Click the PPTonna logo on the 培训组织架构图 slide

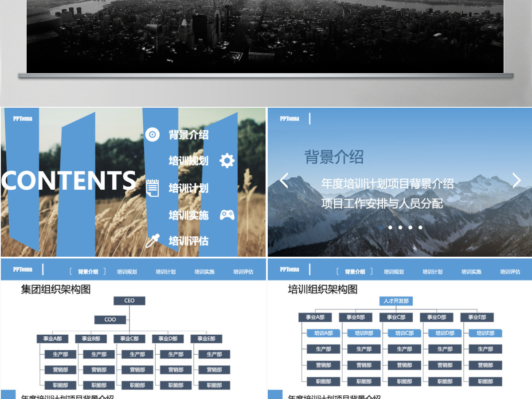pyautogui.click(x=289, y=269)
